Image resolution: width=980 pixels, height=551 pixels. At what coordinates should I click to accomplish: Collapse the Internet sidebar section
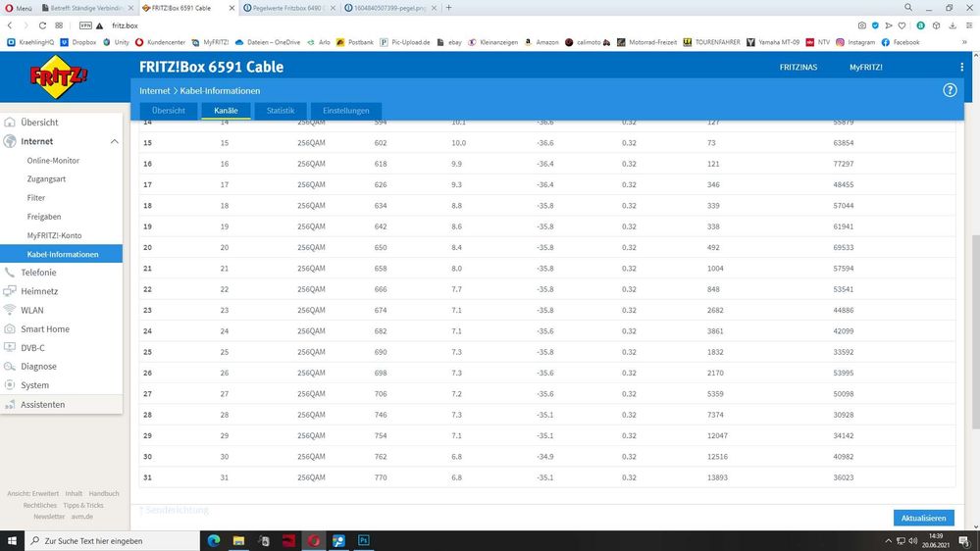pyautogui.click(x=115, y=142)
